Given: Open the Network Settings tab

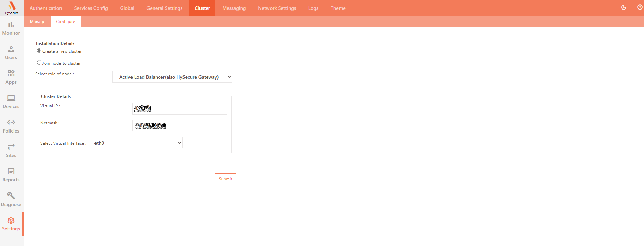Looking at the screenshot, I should coord(277,8).
